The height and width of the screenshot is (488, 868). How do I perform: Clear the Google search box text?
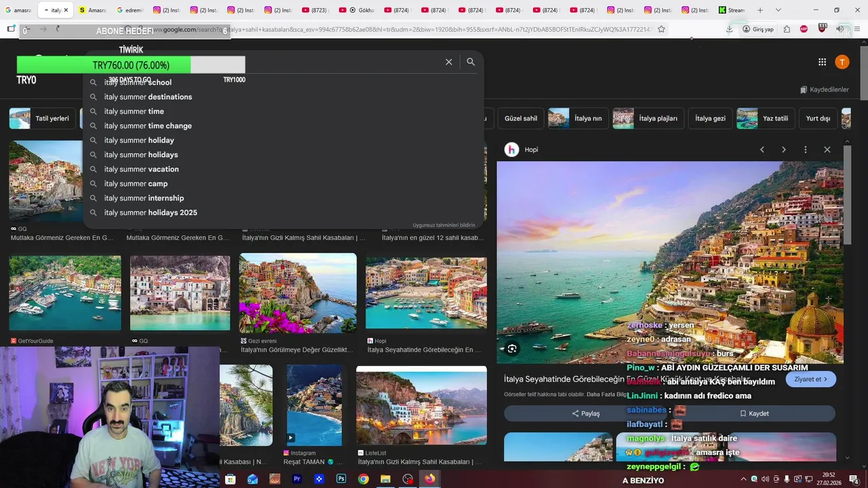[x=449, y=62]
